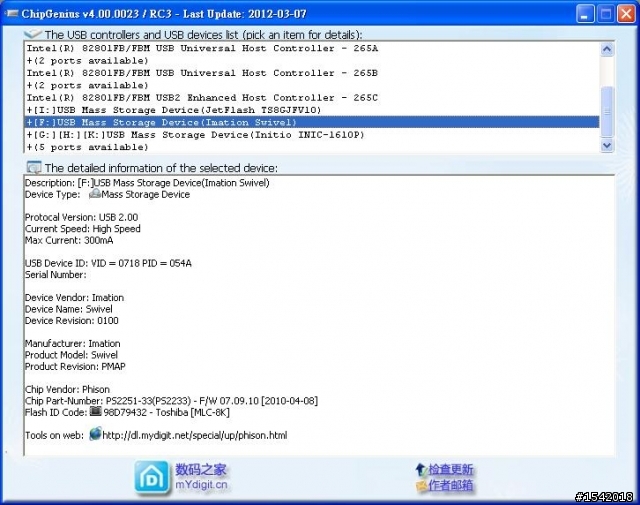The width and height of the screenshot is (640, 505).
Task: Click the flash chip icon beside Flash ID Code
Action: point(96,412)
